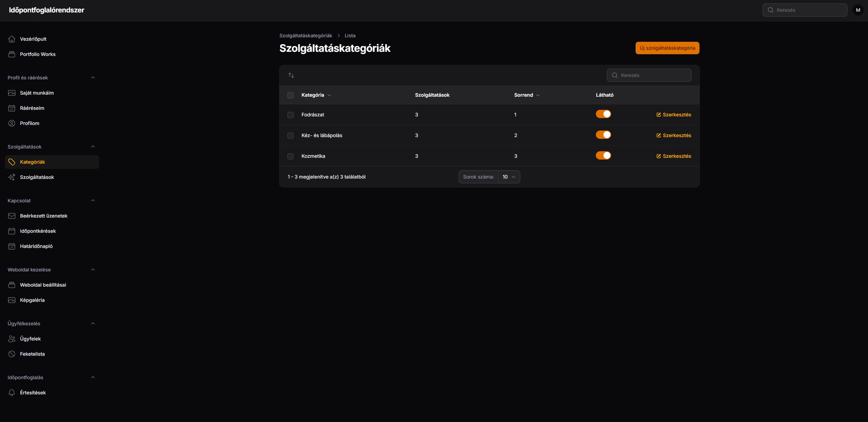Go to Szolgáltatások menu item
868x422 pixels.
(x=52, y=177)
